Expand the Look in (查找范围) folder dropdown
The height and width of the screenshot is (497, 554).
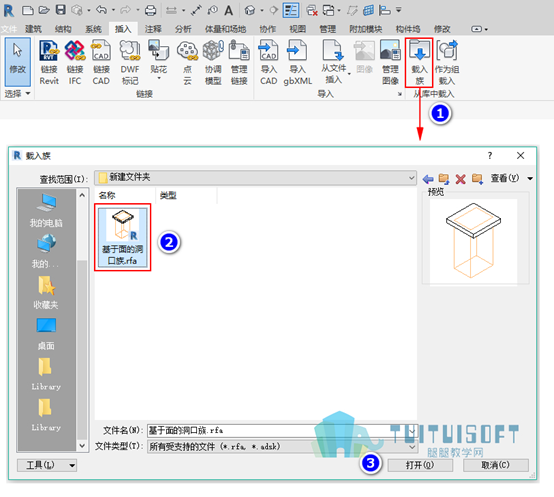(x=412, y=177)
